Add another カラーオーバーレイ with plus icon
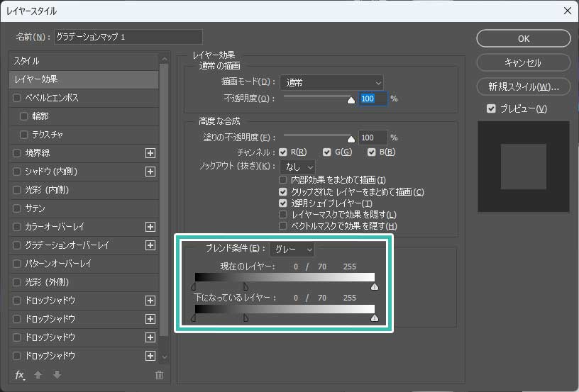 [150, 227]
